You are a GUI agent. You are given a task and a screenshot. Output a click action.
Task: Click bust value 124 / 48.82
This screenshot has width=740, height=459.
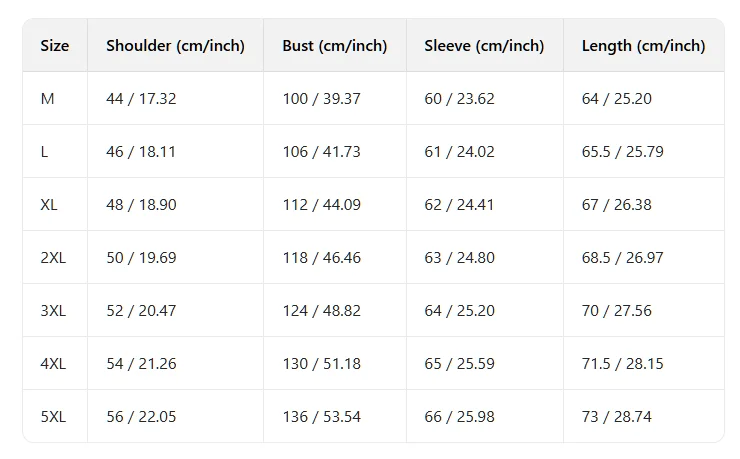pyautogui.click(x=321, y=311)
